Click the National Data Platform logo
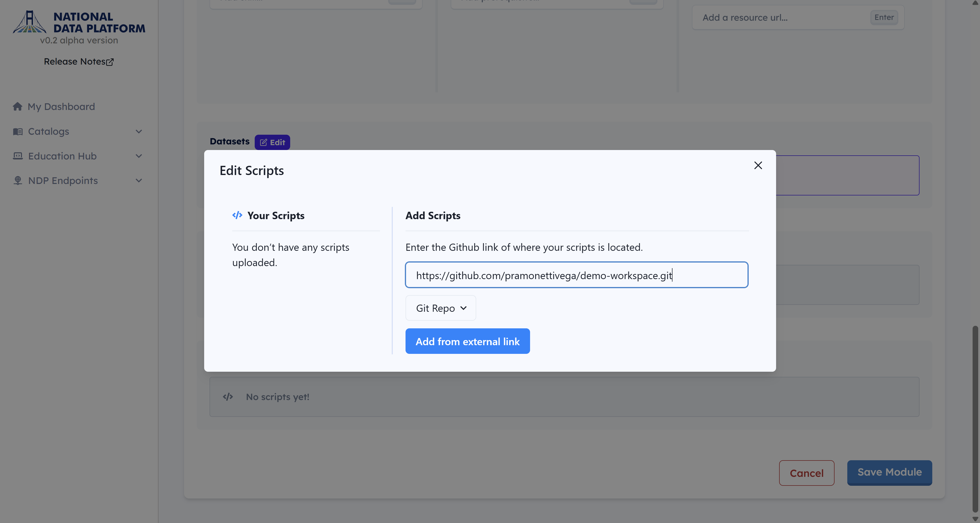The height and width of the screenshot is (523, 980). (30, 22)
